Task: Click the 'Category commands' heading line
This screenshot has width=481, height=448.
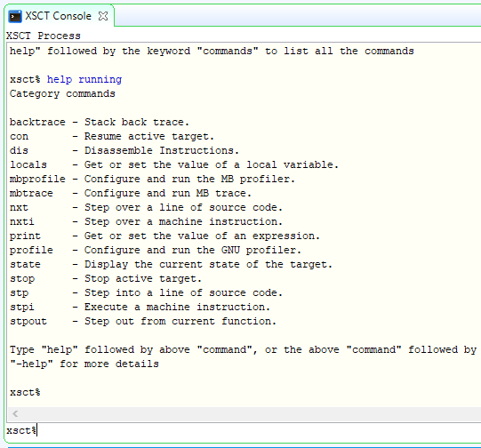Action: tap(62, 93)
